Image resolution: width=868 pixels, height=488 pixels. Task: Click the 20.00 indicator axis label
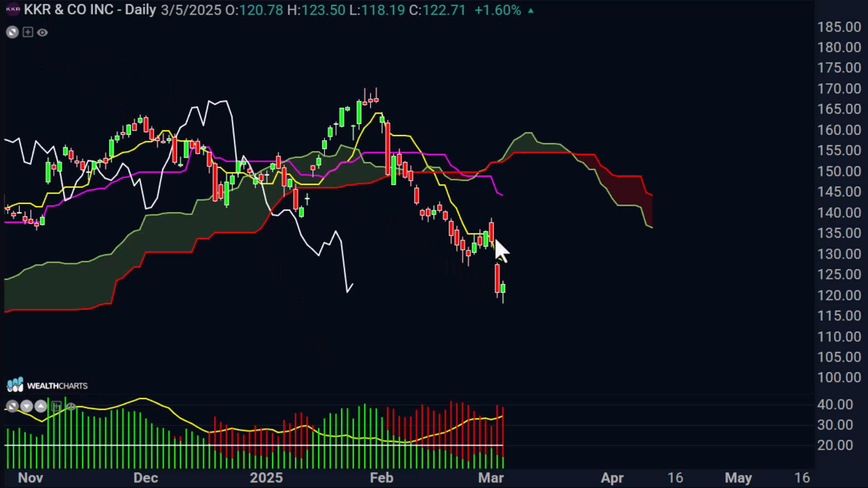[x=835, y=445]
